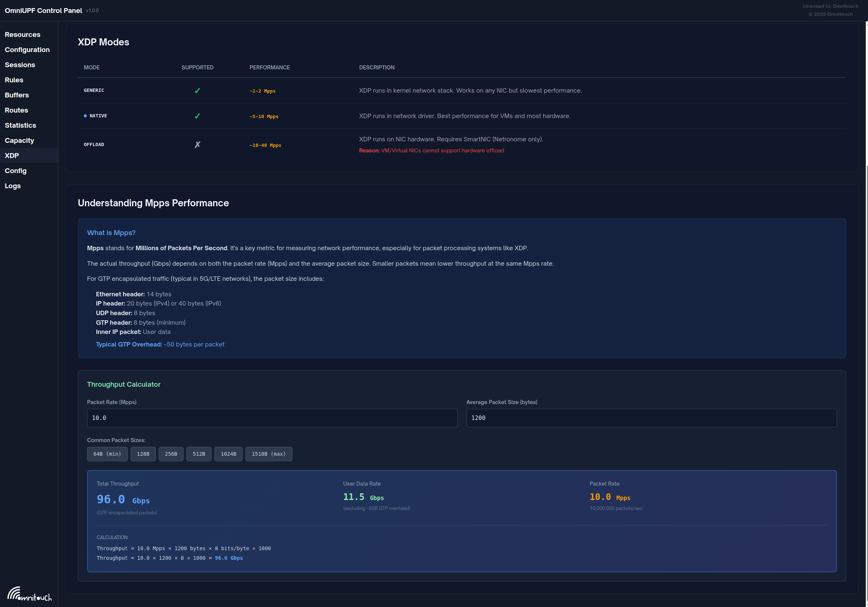
Task: Click the 'Licensed to: Omnitouch' text
Action: coord(830,6)
